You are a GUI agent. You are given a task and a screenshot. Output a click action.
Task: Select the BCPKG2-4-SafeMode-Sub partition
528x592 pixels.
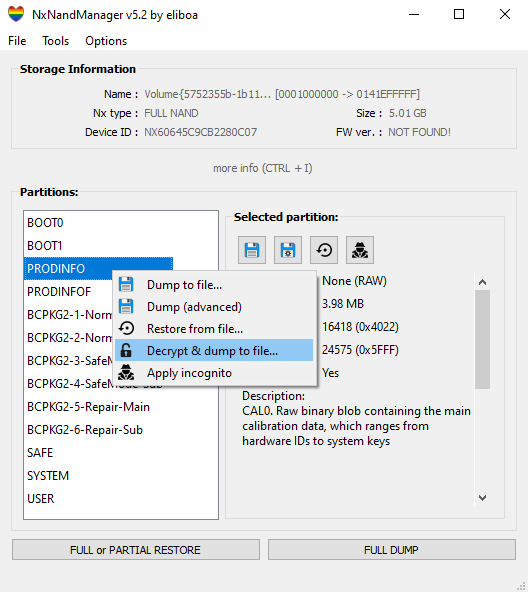click(x=68, y=384)
